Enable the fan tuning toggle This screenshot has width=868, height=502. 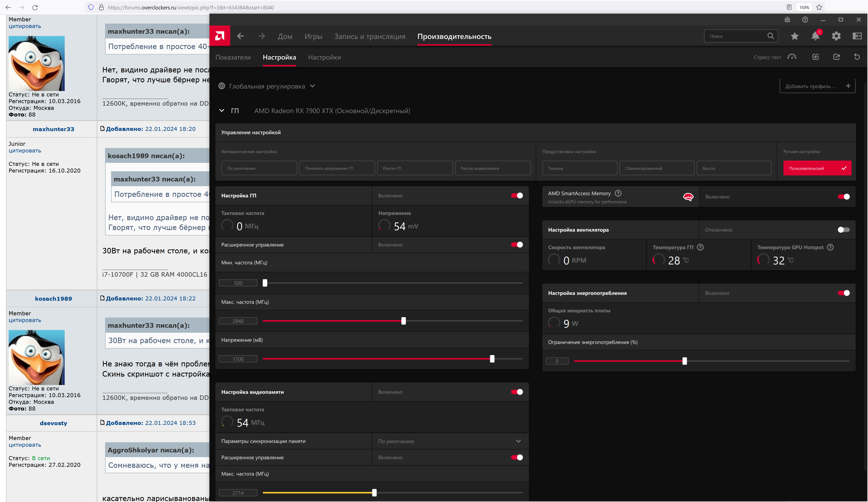tap(843, 230)
